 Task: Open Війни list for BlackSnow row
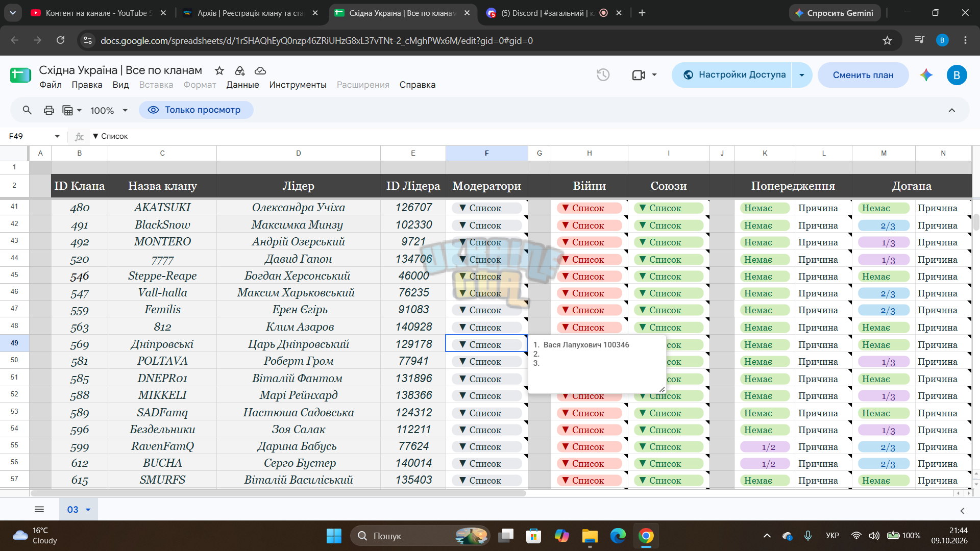pos(589,226)
